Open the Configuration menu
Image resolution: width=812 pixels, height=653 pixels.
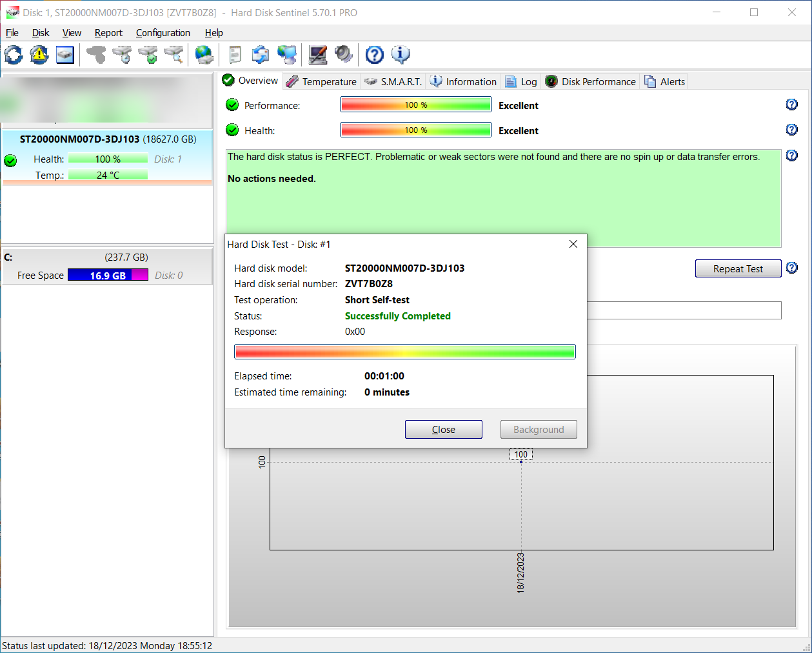163,33
